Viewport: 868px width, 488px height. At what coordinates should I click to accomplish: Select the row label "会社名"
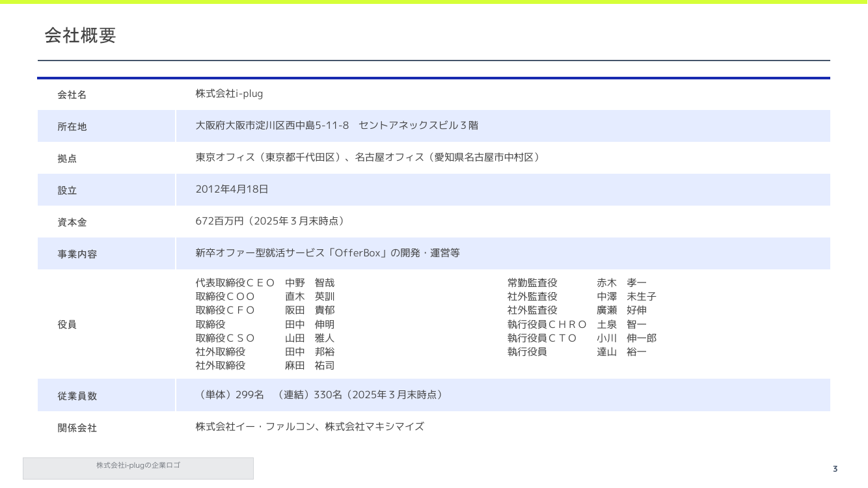(72, 95)
